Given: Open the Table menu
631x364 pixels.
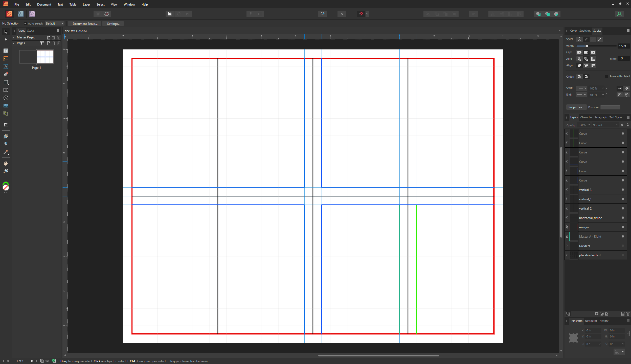Looking at the screenshot, I should pos(73,5).
